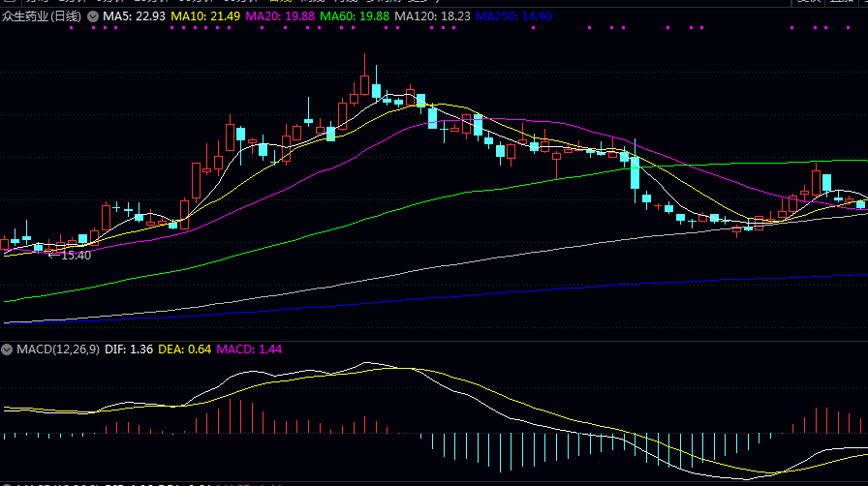Click the yellow DEA: 0.64 value
Viewport: 868px width, 486px height.
[185, 349]
